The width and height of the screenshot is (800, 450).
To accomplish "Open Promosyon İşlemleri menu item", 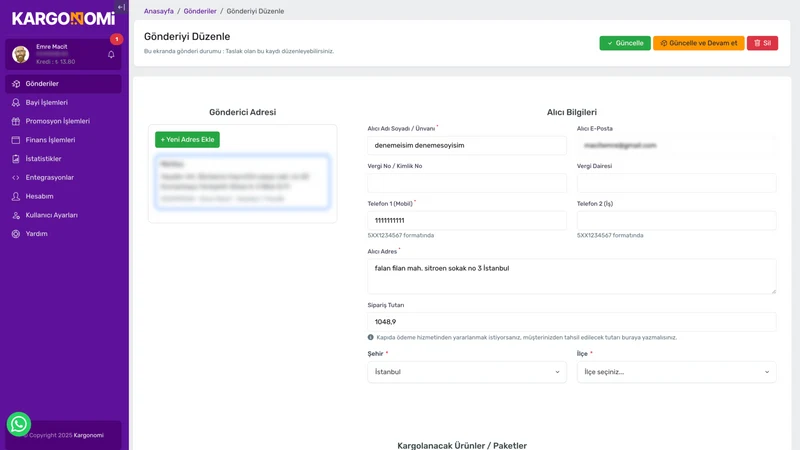I will click(63, 121).
